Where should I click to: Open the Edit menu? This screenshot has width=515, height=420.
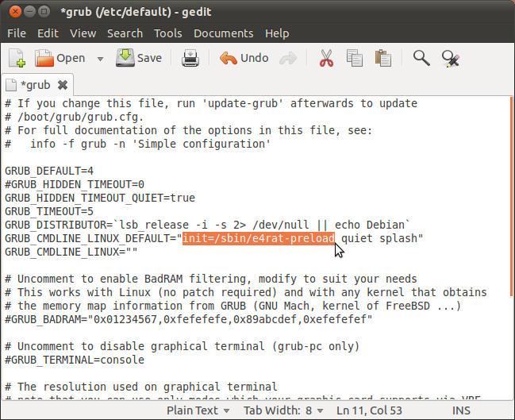[x=48, y=33]
